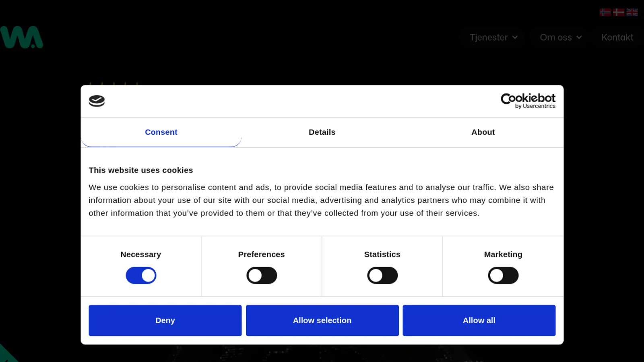Click the Necessary category label

141,255
